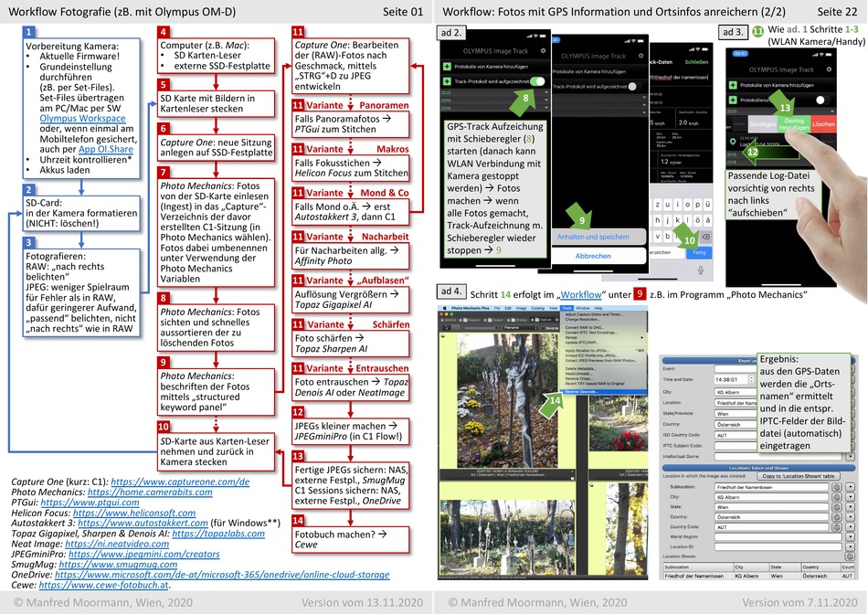
Task: Open the dropdown arrow beside the World Region field
Action: click(850, 536)
